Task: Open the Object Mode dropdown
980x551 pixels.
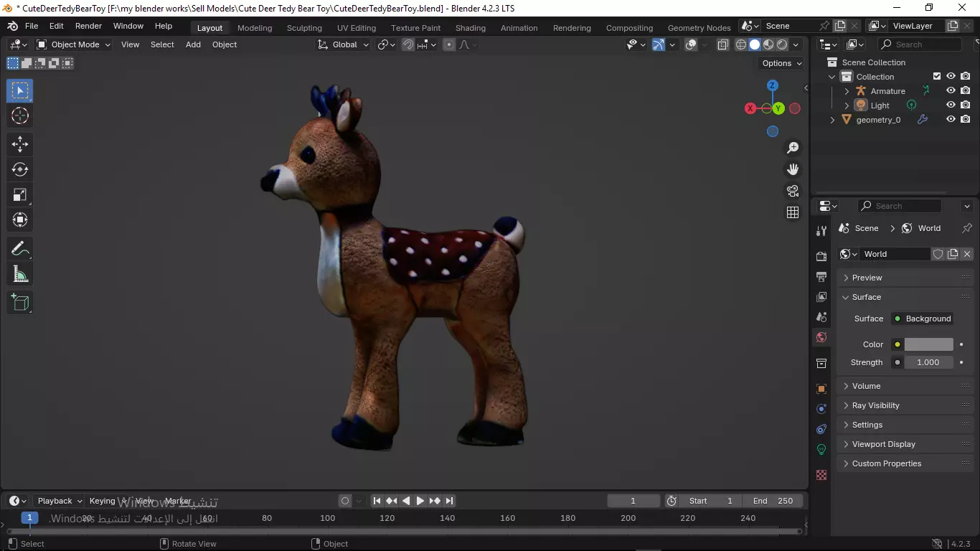Action: point(74,44)
